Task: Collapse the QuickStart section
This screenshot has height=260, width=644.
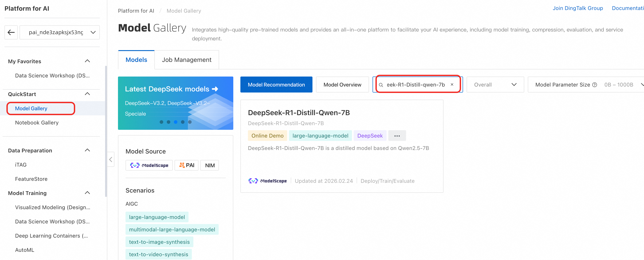Action: (x=87, y=94)
